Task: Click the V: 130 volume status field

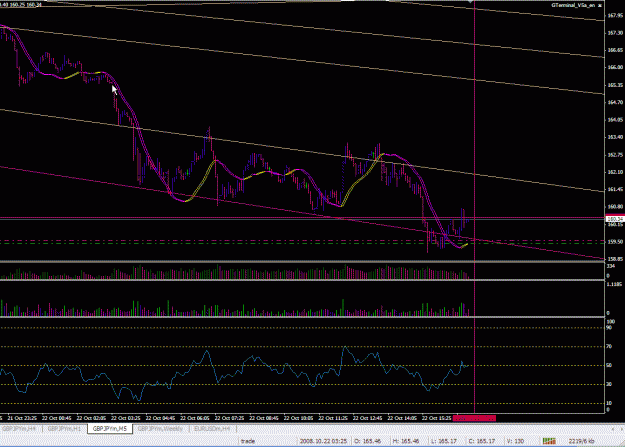Action: pos(515,441)
